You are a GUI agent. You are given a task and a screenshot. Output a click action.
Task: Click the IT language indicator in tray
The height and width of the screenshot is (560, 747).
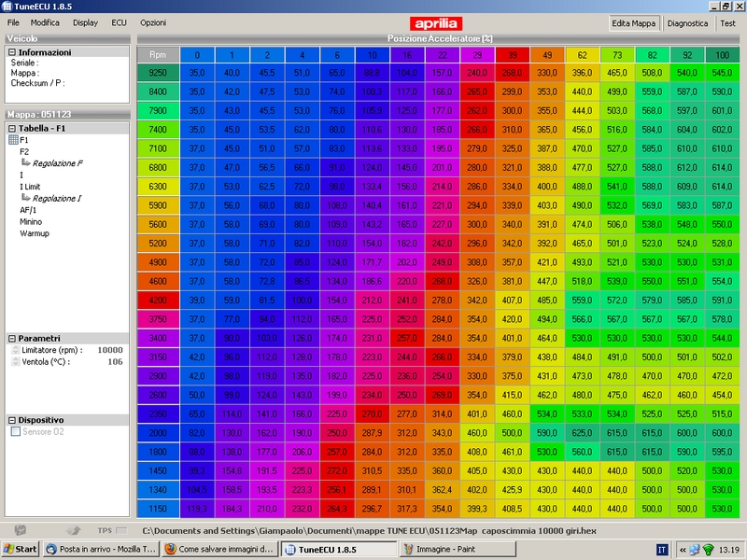tap(662, 550)
